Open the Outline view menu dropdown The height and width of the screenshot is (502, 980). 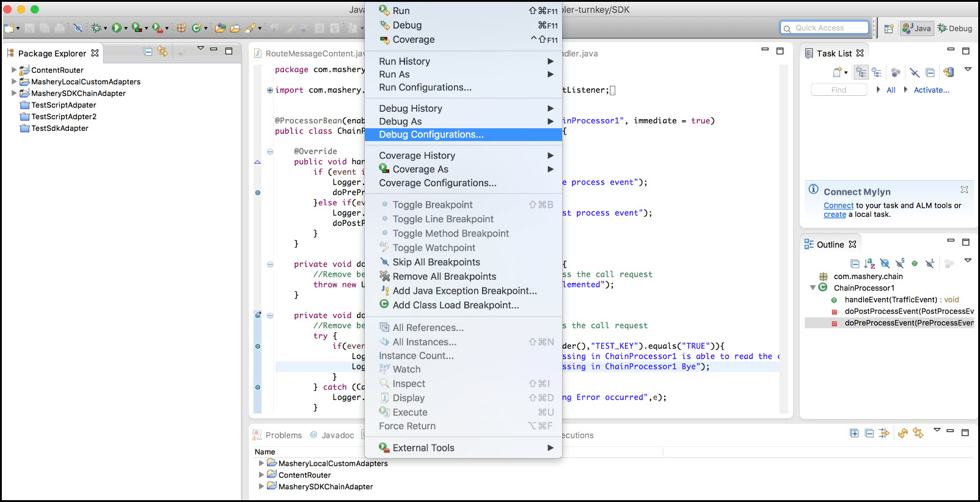pos(968,261)
